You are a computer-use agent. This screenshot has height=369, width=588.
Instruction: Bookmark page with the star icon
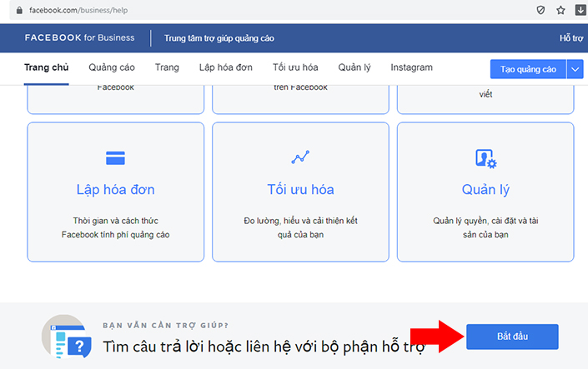click(560, 10)
